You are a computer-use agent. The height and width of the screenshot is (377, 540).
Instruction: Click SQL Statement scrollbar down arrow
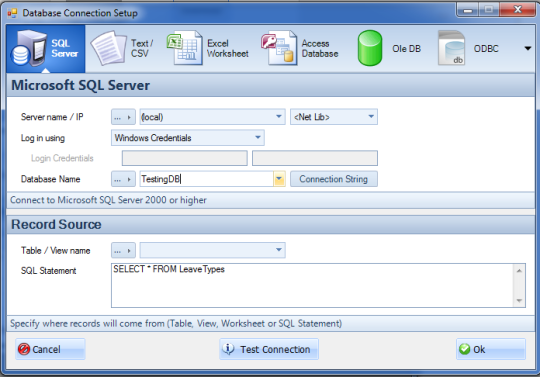(519, 301)
